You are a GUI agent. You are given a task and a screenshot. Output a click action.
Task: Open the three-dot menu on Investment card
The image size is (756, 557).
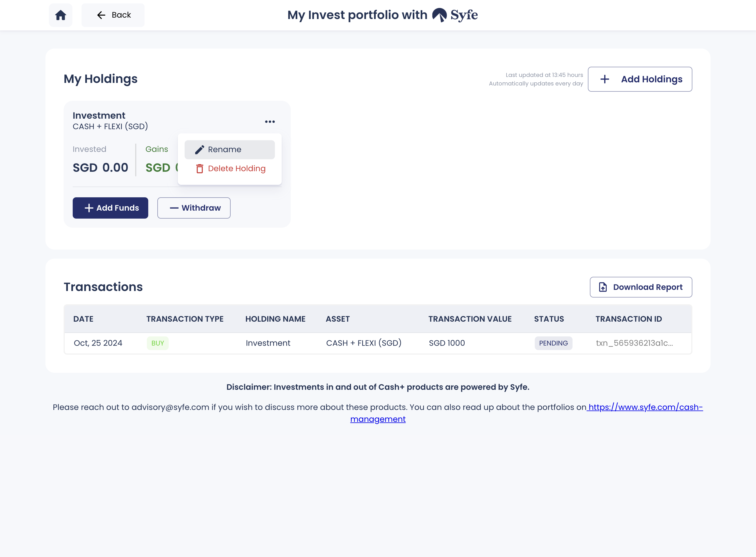tap(270, 122)
